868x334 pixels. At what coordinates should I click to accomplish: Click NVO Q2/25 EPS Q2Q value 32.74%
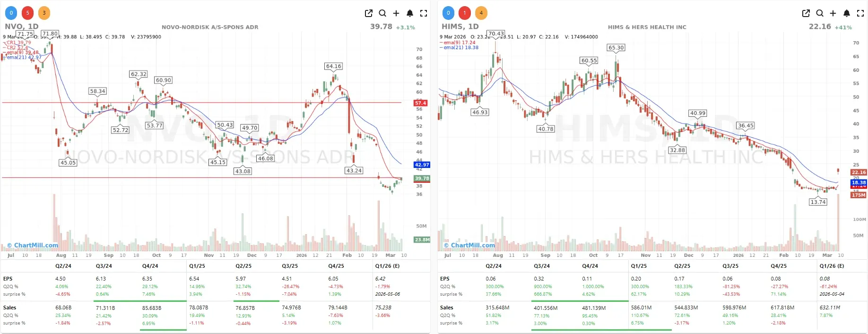pos(243,287)
